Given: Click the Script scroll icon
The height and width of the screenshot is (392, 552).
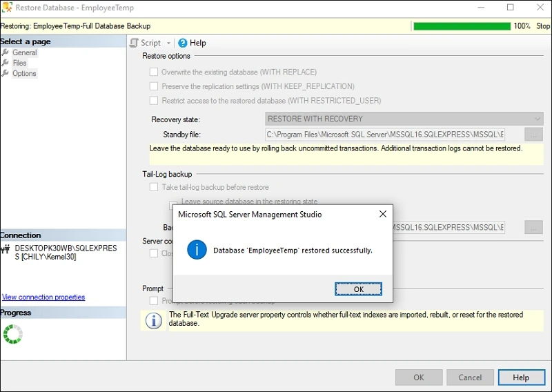Looking at the screenshot, I should click(134, 43).
